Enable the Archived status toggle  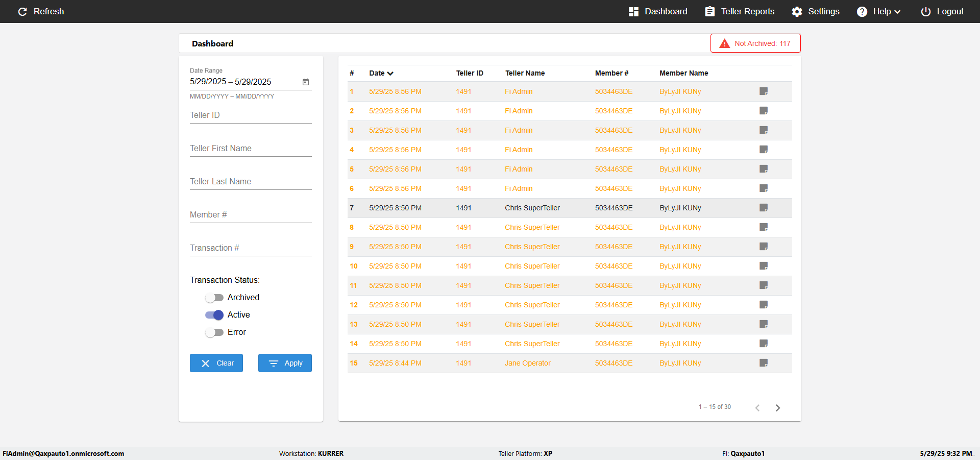[214, 298]
